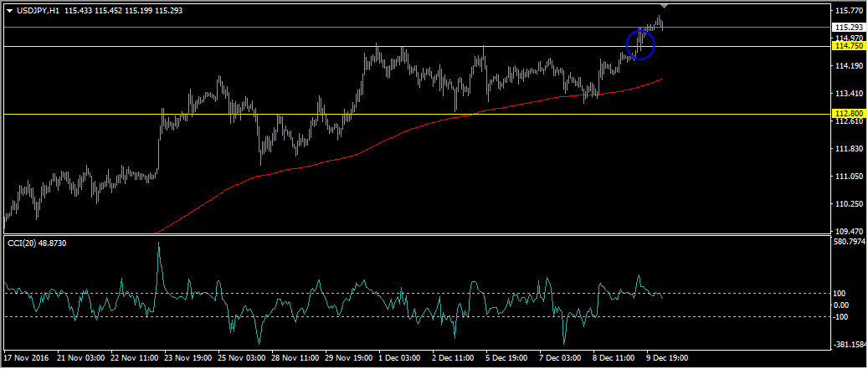Click the 115.770 price scale value
868x369 pixels.
pyautogui.click(x=849, y=11)
